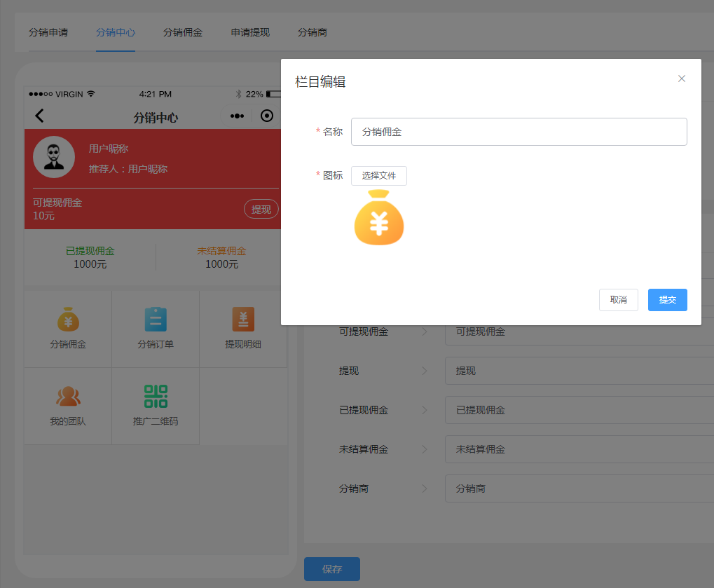Click the 名称 input field
714x588 pixels.
519,132
